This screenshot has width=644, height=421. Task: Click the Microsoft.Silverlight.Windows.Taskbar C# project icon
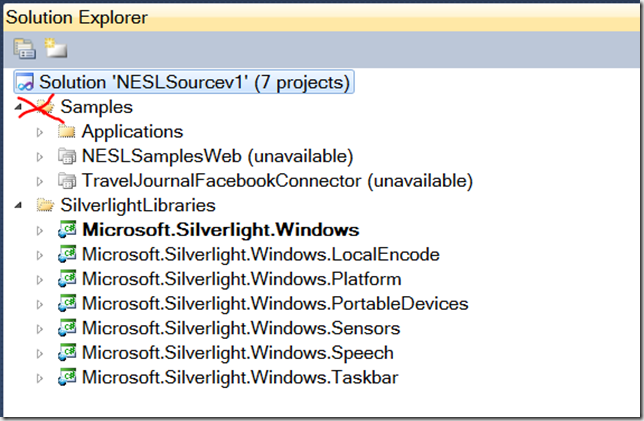click(x=67, y=377)
